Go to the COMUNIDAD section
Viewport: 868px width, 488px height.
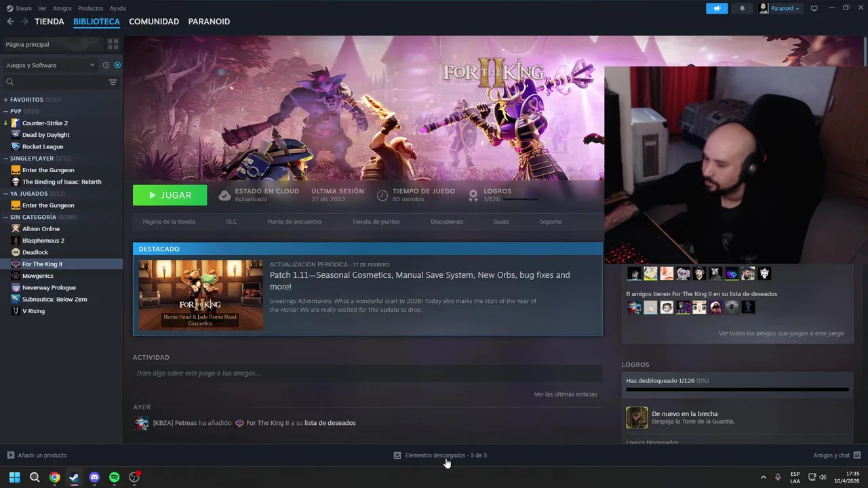154,22
